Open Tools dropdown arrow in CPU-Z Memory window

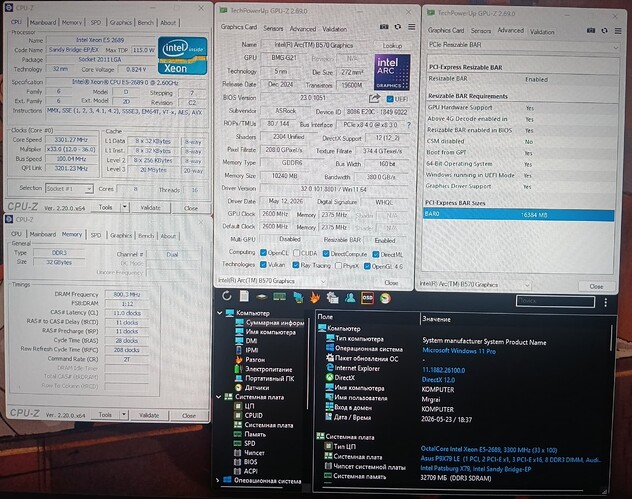click(124, 414)
